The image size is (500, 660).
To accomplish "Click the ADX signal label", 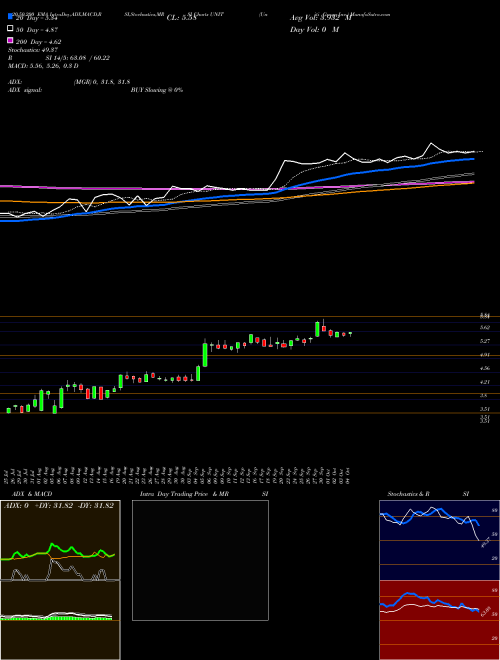I will [25, 90].
